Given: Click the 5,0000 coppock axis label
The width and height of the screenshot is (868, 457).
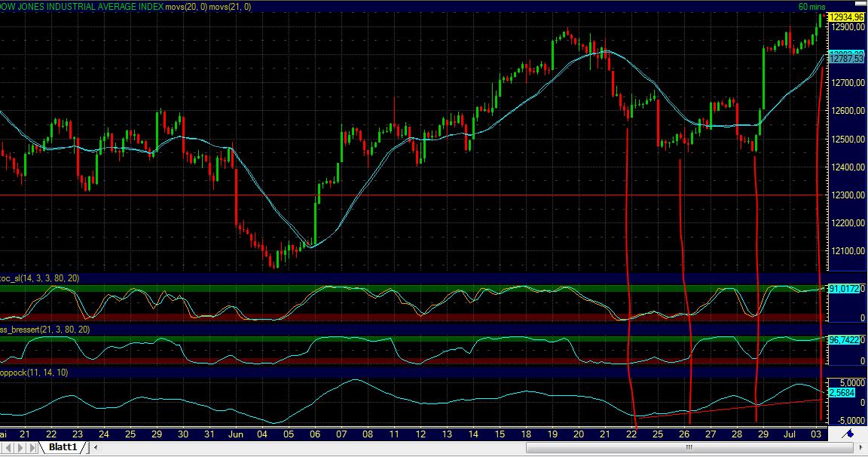Looking at the screenshot, I should tap(852, 383).
